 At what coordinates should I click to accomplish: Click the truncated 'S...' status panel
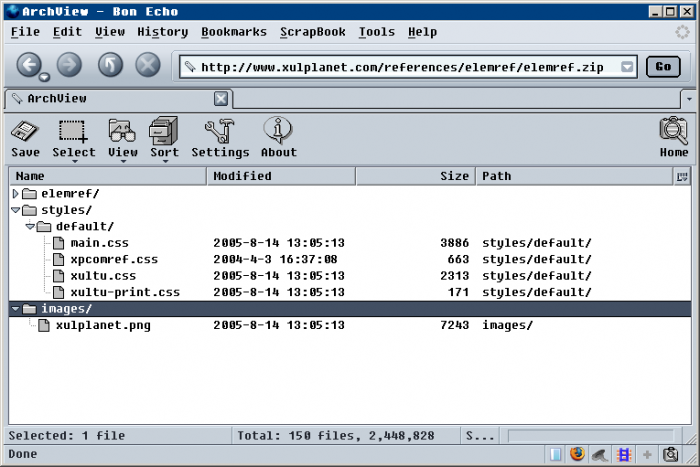[x=480, y=436]
